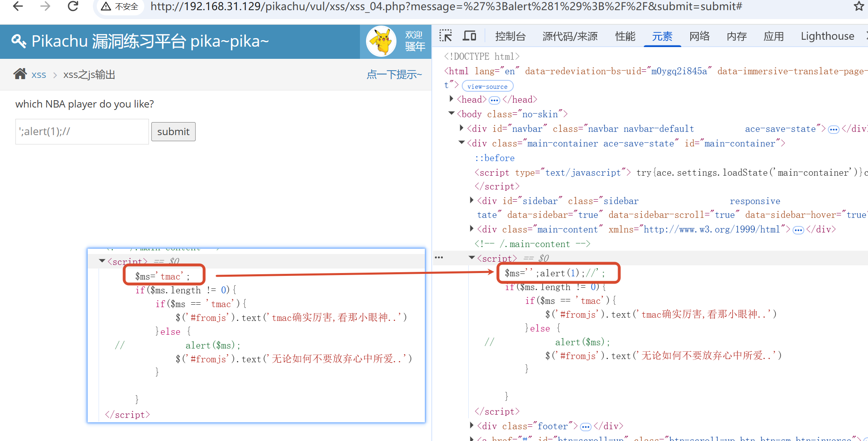Select the DOCTYPE html line
The image size is (868, 441).
[x=482, y=56]
